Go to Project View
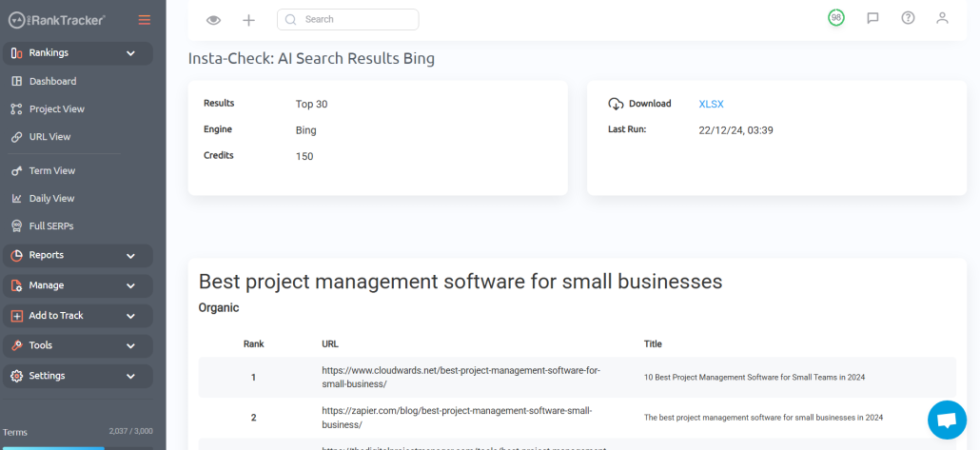This screenshot has width=980, height=450. (57, 108)
